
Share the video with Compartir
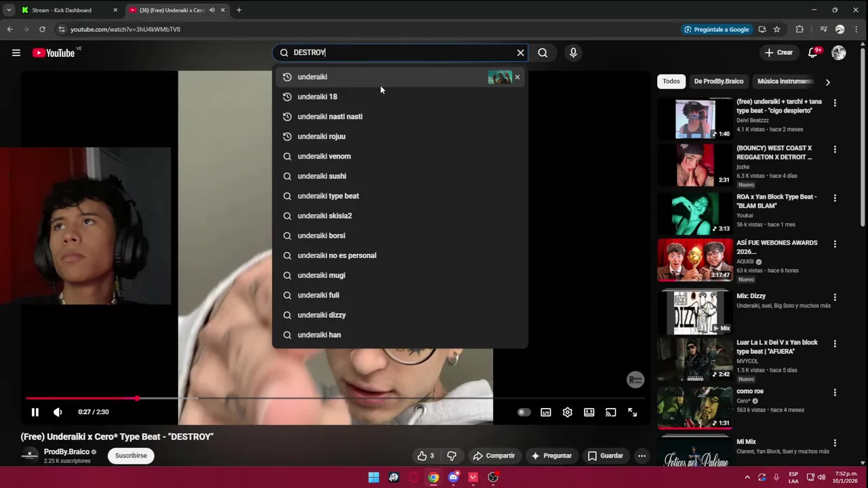tap(494, 456)
